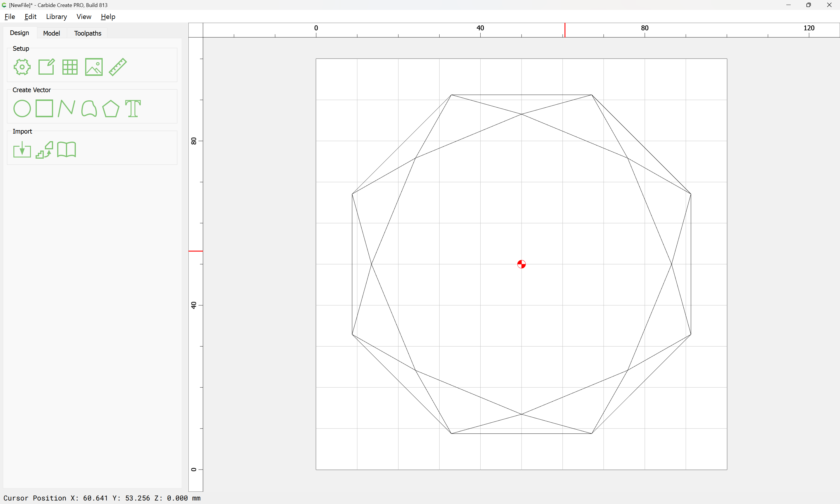Switch to the Toolpaths tab
Image resolution: width=840 pixels, height=504 pixels.
coord(87,33)
